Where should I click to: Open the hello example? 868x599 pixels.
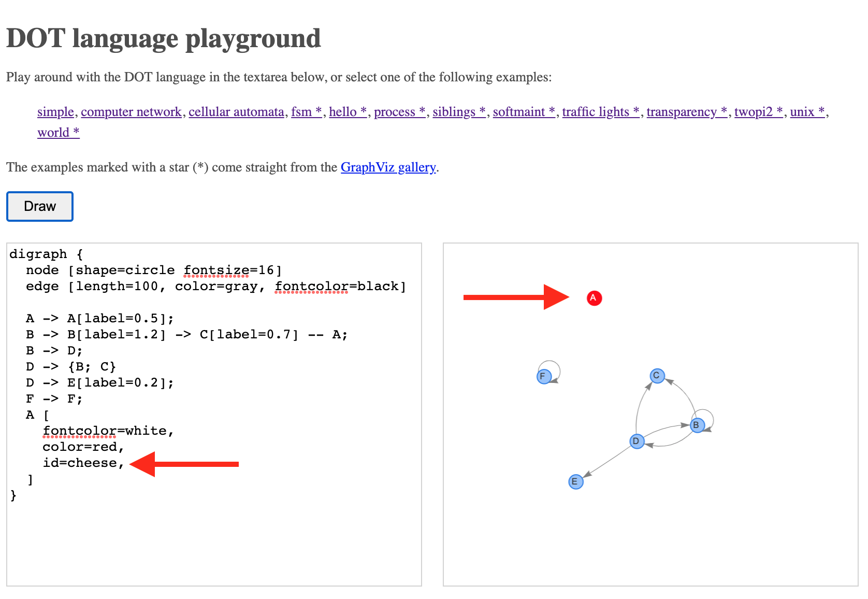347,111
